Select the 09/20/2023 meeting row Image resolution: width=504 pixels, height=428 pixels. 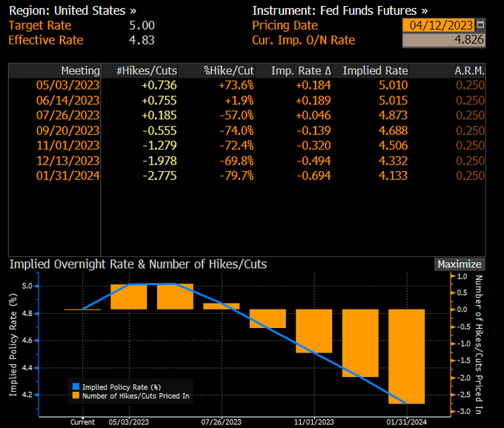[68, 130]
